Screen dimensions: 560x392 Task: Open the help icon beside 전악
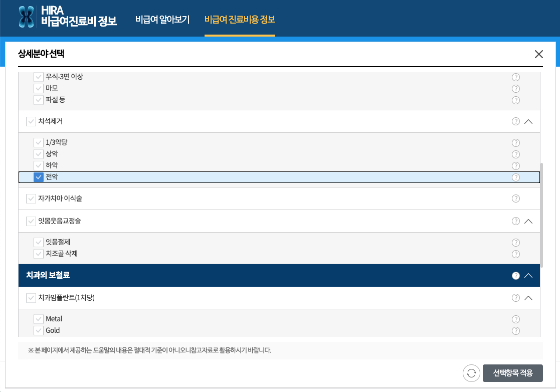coord(515,176)
